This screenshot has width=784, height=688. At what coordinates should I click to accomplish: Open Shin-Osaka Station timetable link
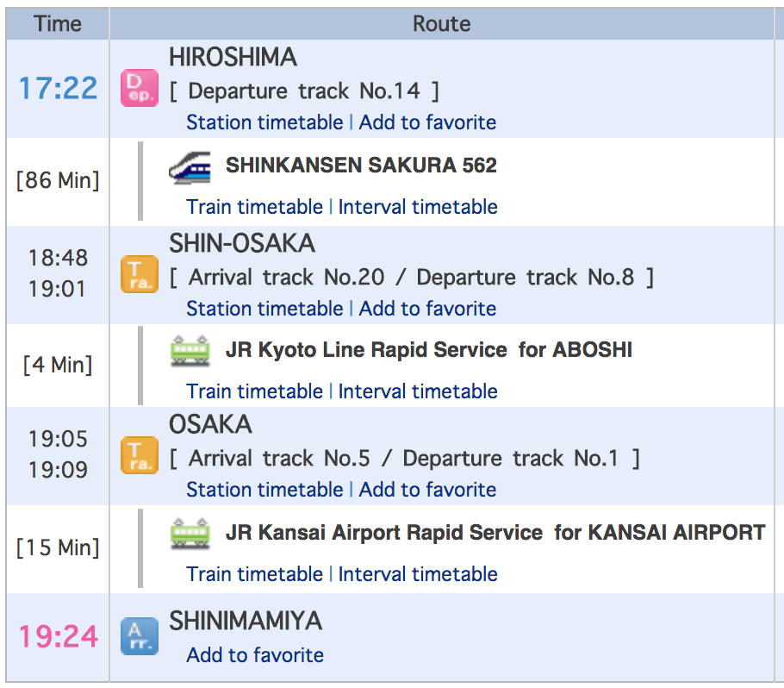tap(264, 309)
